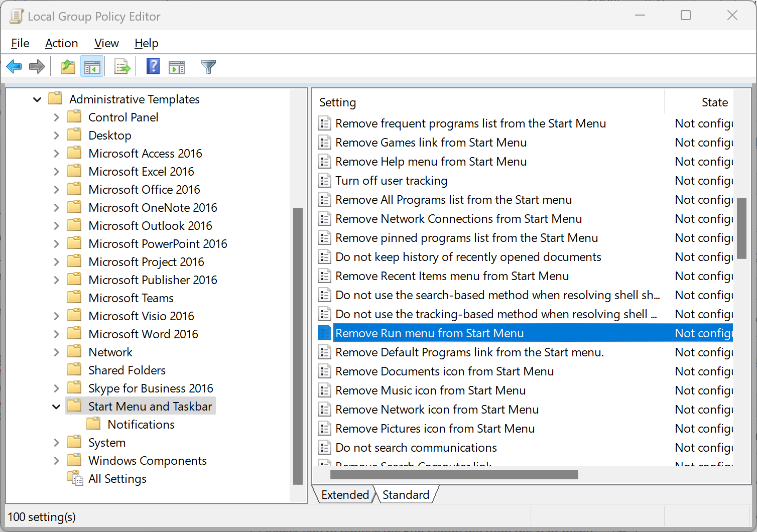This screenshot has height=532, width=757.
Task: Collapse the Administrative Templates node
Action: coord(37,99)
